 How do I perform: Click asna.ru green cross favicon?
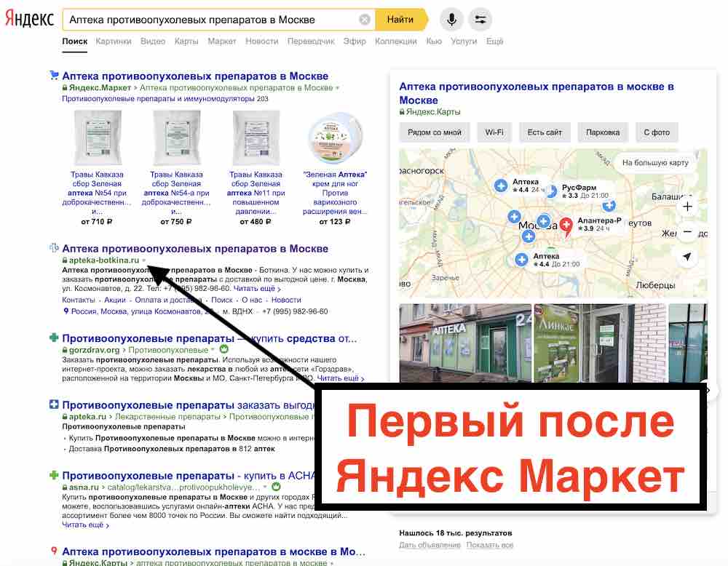pos(54,475)
